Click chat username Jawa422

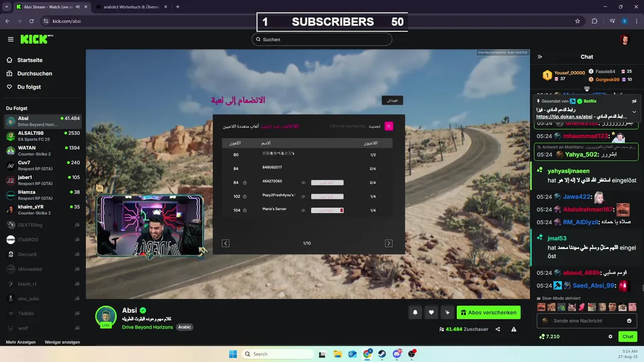coord(577,197)
